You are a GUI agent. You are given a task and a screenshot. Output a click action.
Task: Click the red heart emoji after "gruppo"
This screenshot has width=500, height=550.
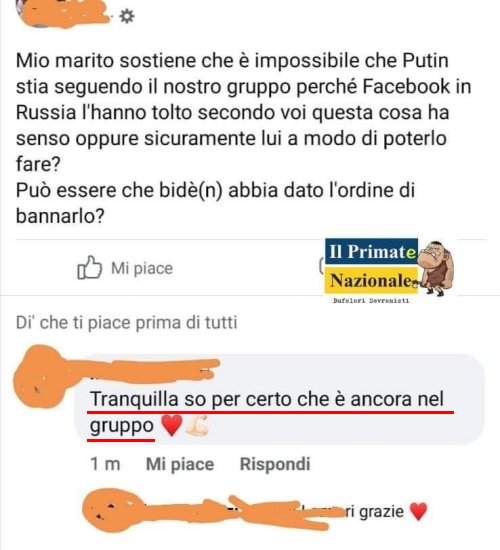(171, 425)
